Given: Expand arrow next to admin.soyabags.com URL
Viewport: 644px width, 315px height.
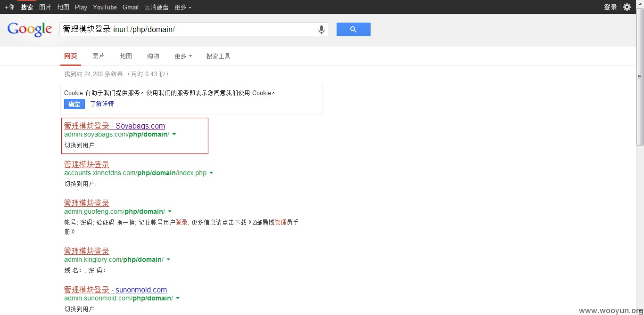Looking at the screenshot, I should click(x=174, y=134).
